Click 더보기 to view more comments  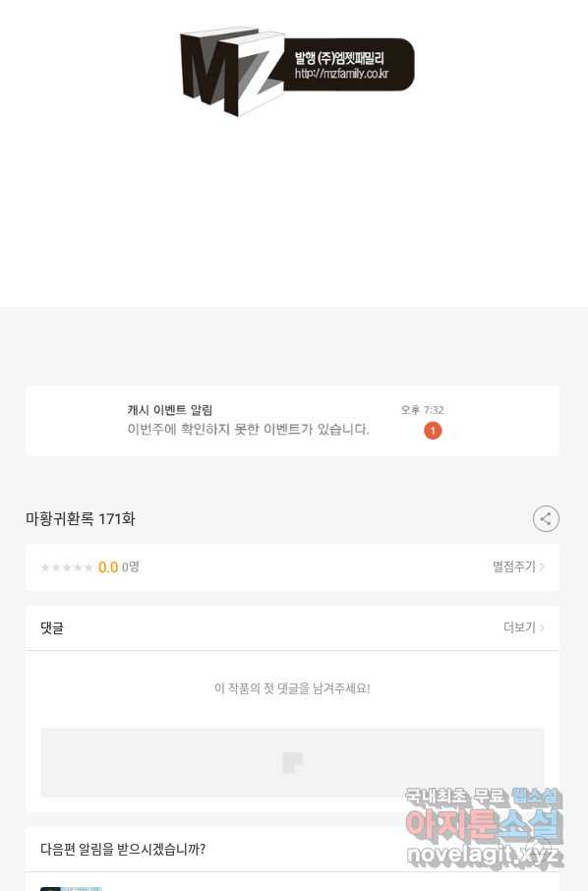(519, 627)
